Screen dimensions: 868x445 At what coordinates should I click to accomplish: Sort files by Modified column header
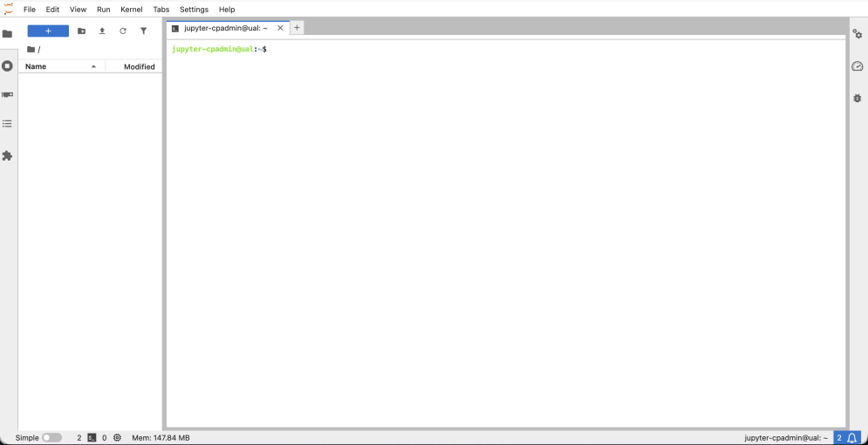133,66
